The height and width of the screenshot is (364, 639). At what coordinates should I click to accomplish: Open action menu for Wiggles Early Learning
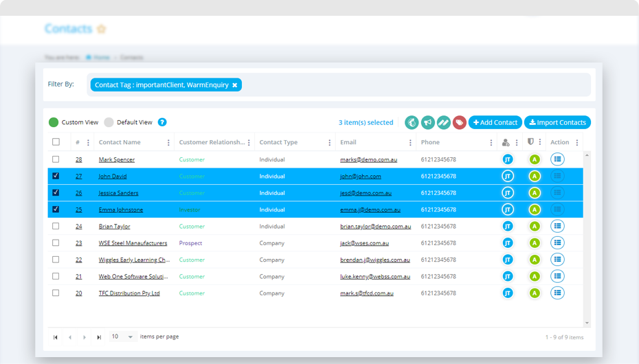click(557, 260)
